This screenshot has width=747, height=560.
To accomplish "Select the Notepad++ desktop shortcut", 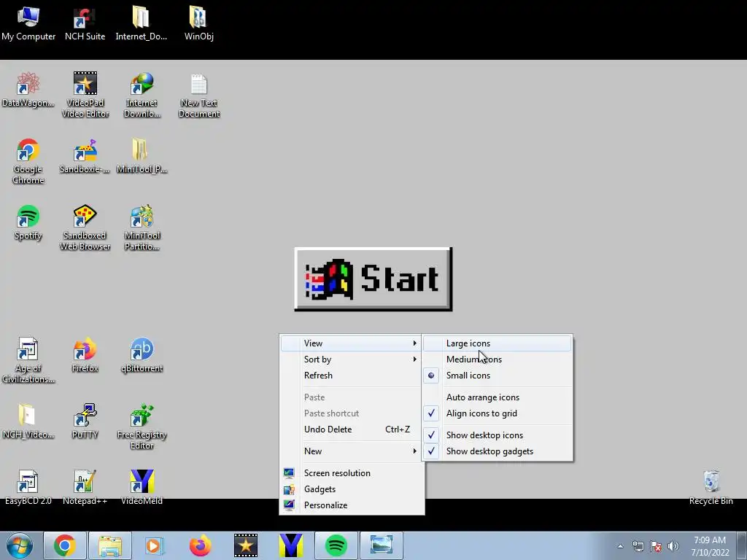I will 85,488.
